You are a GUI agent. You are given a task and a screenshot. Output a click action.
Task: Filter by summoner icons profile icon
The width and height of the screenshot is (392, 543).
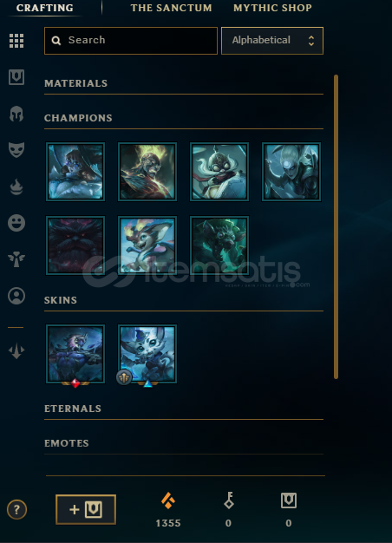16,296
